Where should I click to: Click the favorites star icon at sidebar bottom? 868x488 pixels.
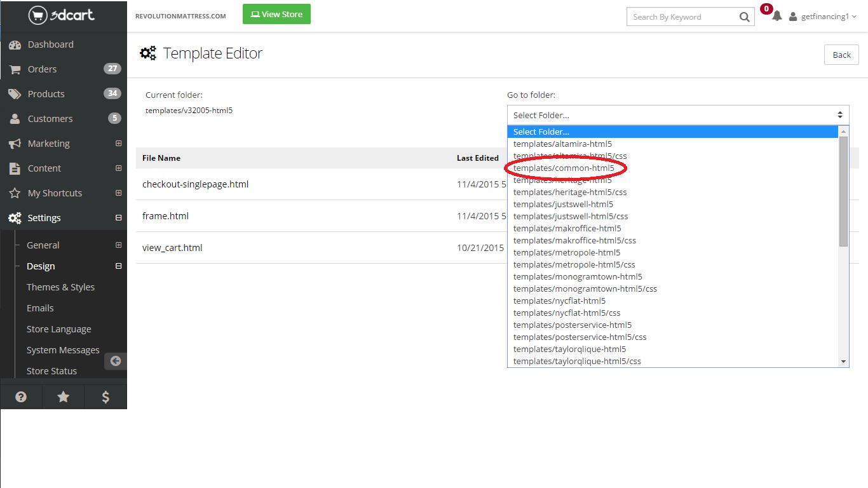[64, 397]
